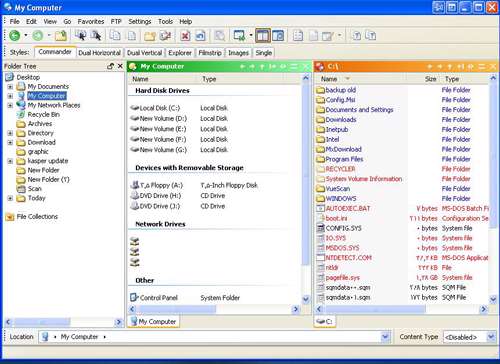Select AUTOEXEC.BAT file
This screenshot has width=500, height=364.
point(348,209)
